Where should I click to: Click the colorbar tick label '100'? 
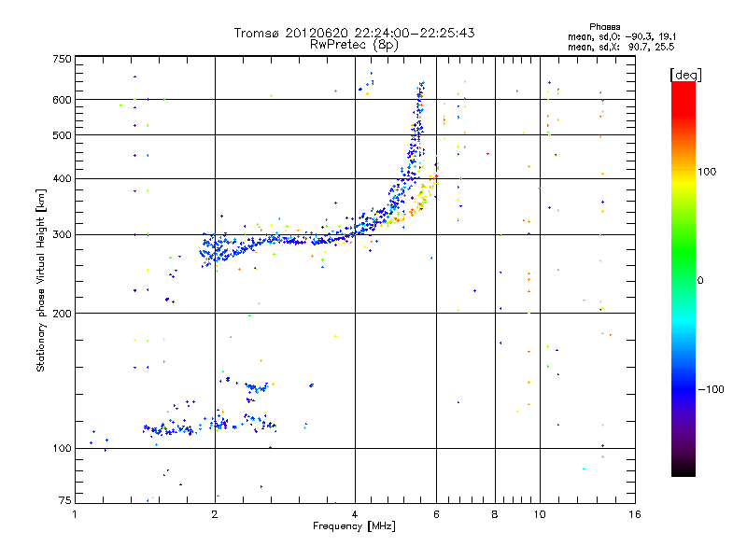(x=707, y=172)
